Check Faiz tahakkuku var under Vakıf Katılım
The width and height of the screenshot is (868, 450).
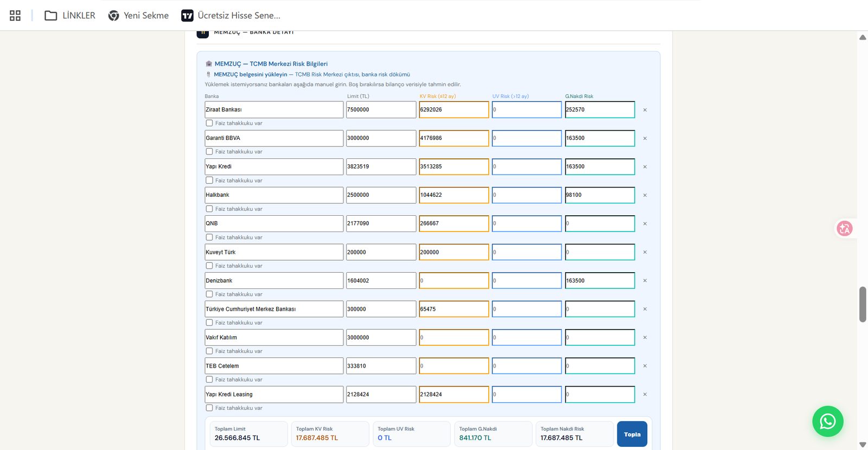click(209, 351)
